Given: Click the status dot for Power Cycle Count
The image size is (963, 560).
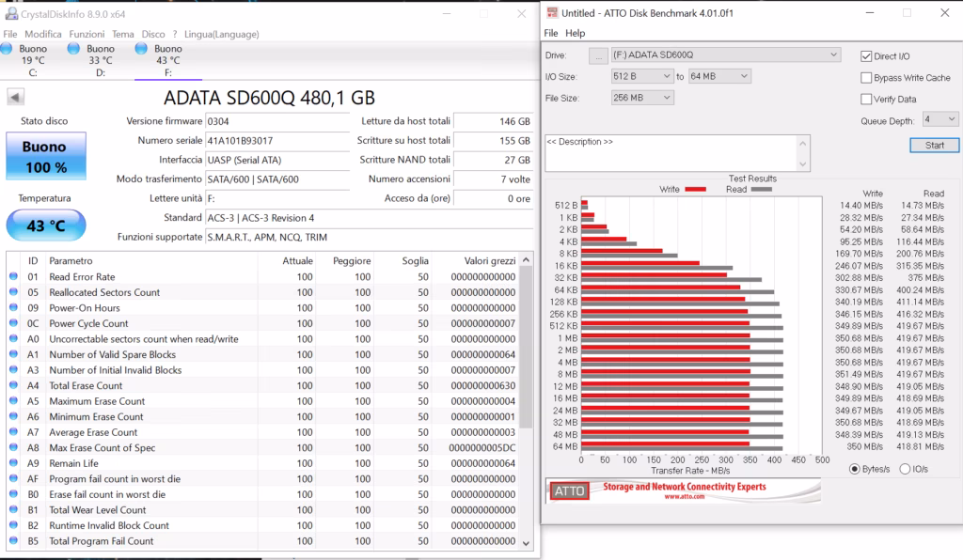Looking at the screenshot, I should click(x=13, y=323).
